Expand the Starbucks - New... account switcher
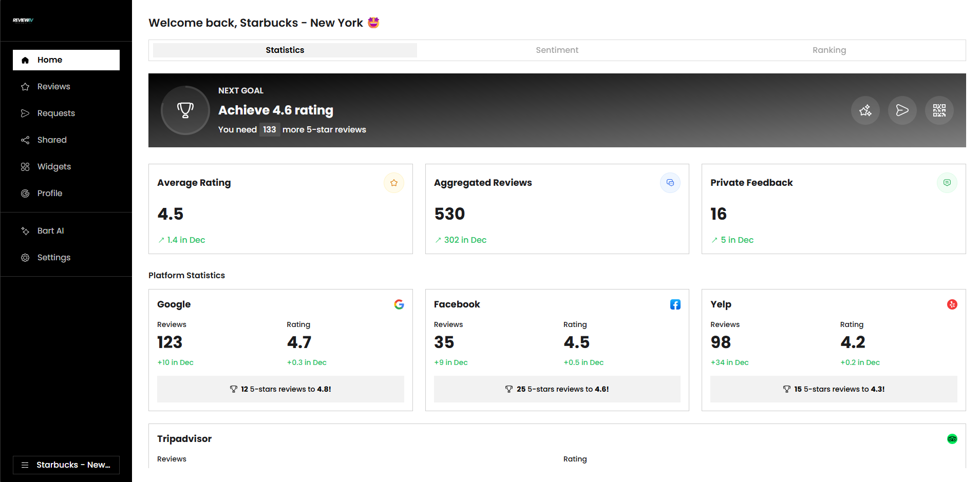 66,465
